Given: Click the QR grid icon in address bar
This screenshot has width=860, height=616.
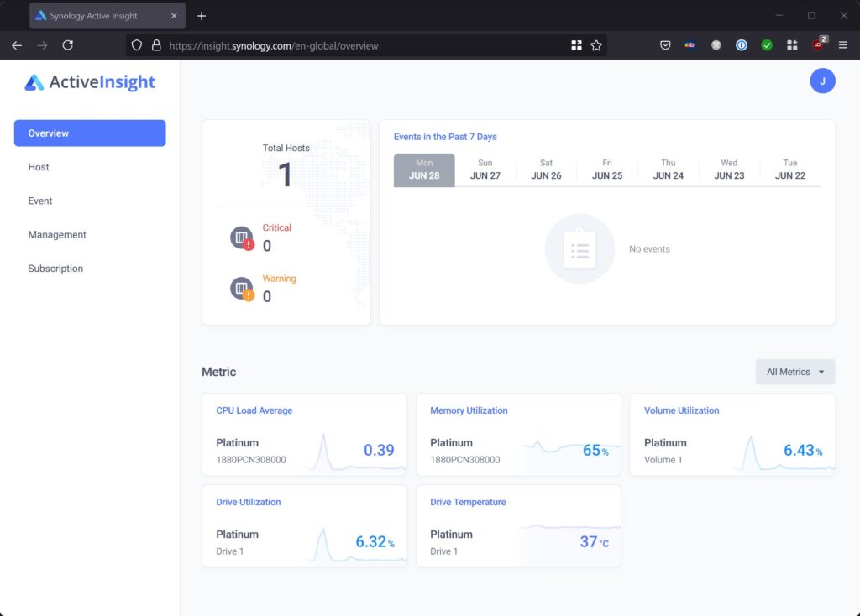Looking at the screenshot, I should coord(576,45).
